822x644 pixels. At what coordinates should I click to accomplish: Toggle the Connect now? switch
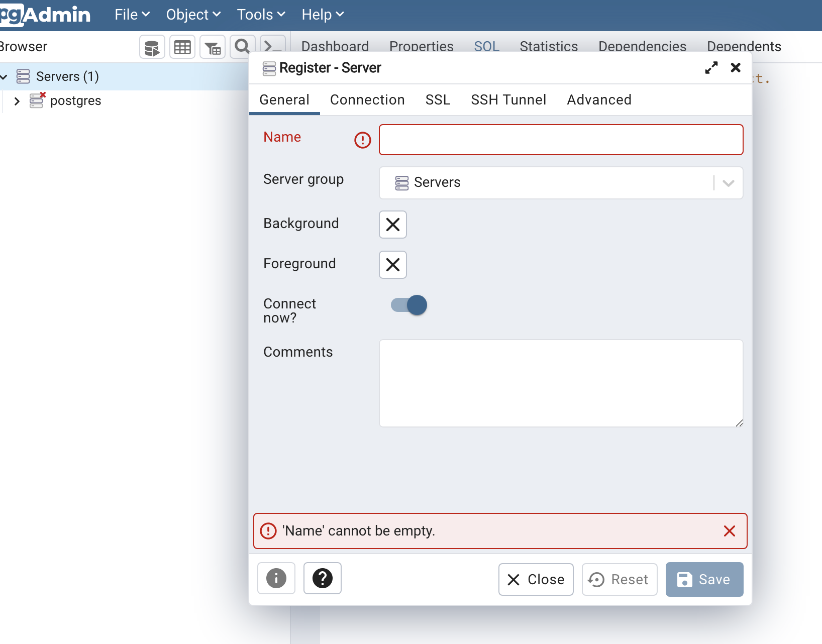click(x=409, y=305)
